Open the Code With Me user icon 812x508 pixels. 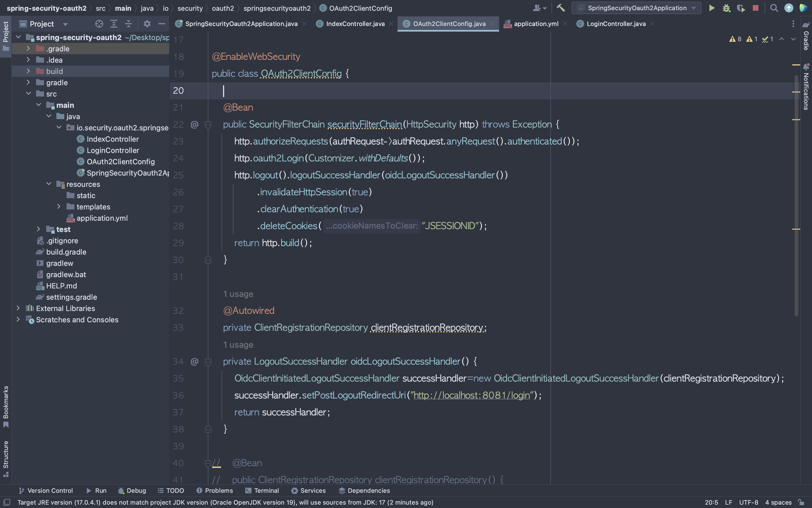click(540, 8)
